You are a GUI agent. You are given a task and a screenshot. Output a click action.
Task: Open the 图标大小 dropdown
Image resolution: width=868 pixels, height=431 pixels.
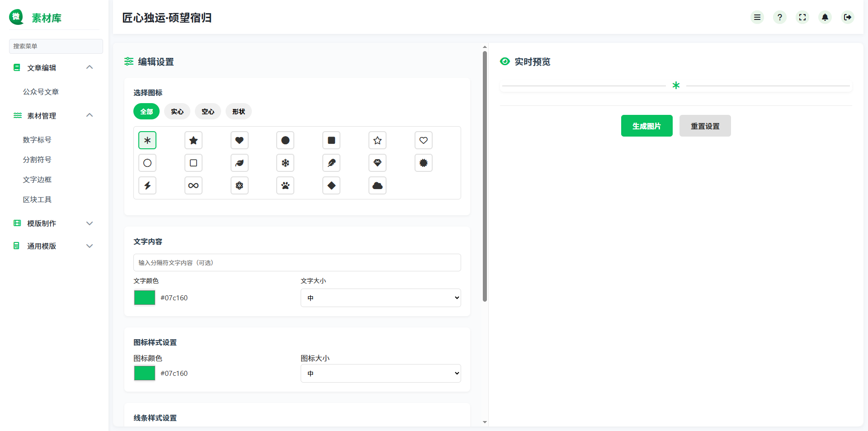pos(380,373)
